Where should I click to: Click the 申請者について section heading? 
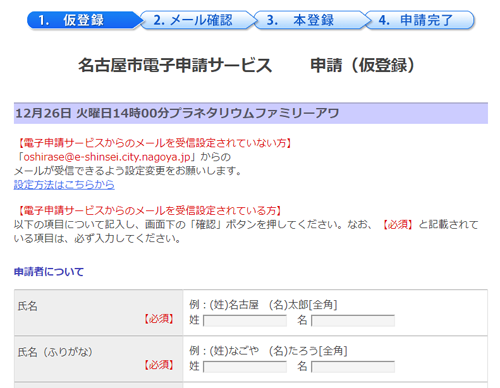(x=49, y=272)
